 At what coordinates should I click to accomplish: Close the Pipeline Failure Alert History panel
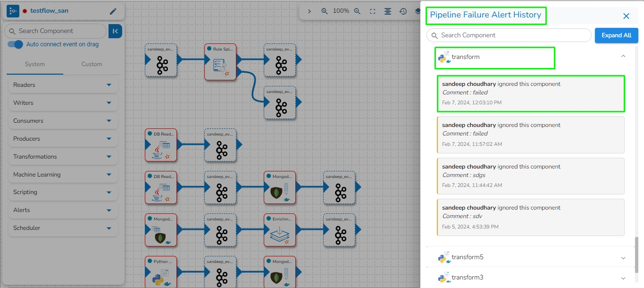click(626, 16)
